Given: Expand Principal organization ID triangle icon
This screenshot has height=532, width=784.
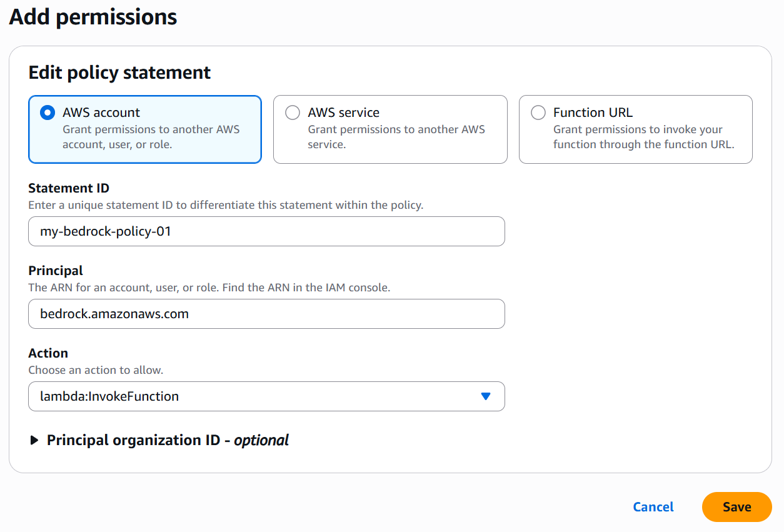Looking at the screenshot, I should pos(34,441).
